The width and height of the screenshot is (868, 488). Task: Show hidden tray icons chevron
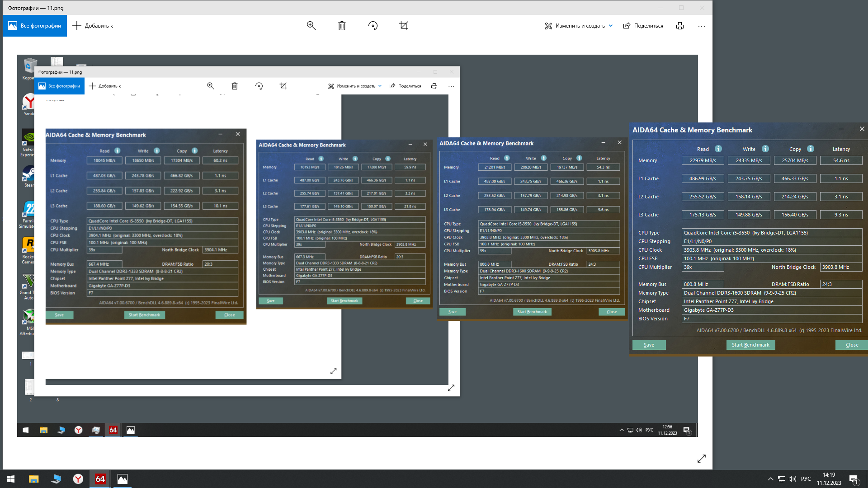coord(770,479)
